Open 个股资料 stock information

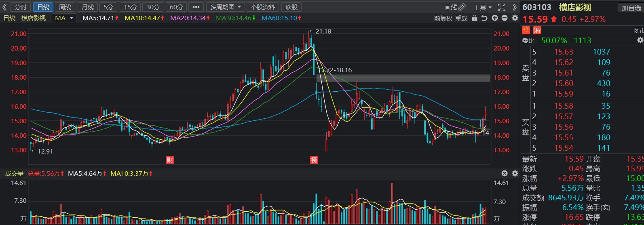[263, 7]
